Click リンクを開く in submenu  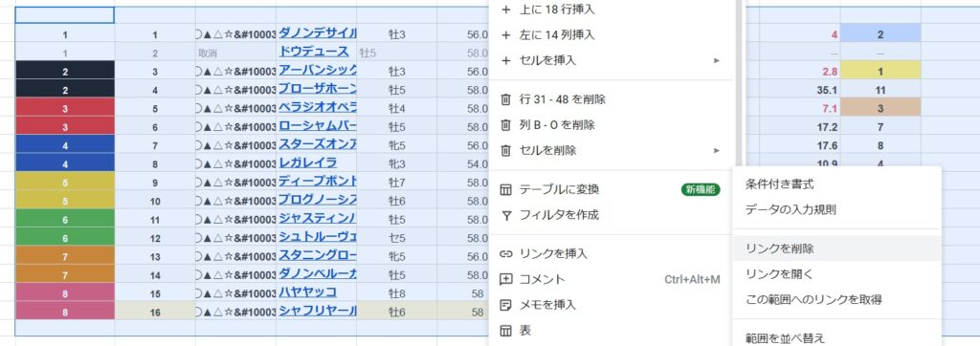pyautogui.click(x=836, y=274)
